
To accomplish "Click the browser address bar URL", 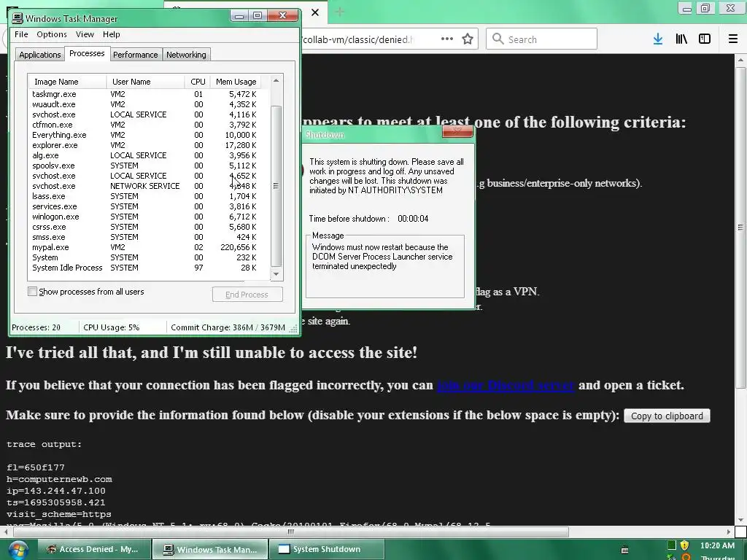I will tap(357, 39).
